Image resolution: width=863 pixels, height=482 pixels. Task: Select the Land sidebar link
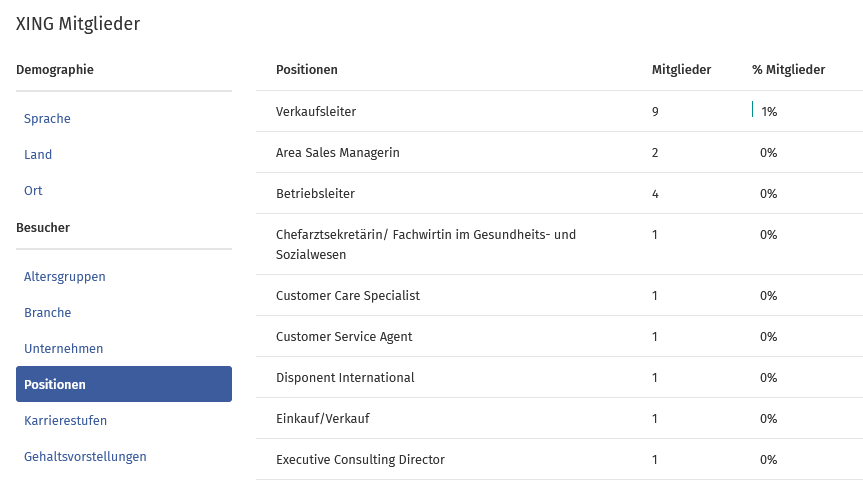click(x=38, y=155)
